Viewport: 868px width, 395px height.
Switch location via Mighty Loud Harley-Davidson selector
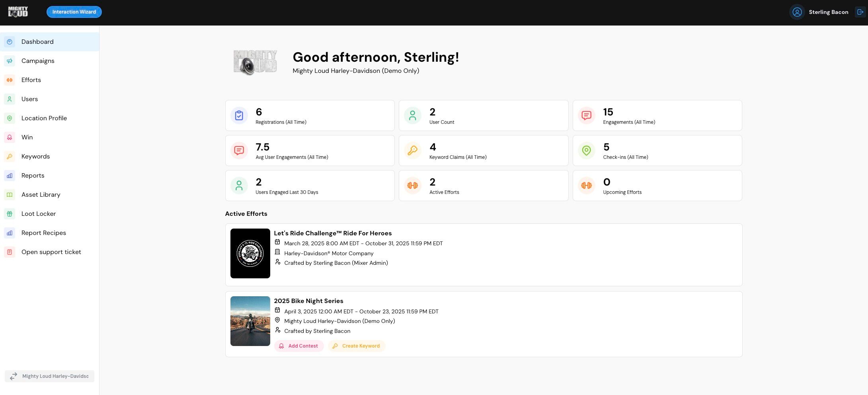49,376
